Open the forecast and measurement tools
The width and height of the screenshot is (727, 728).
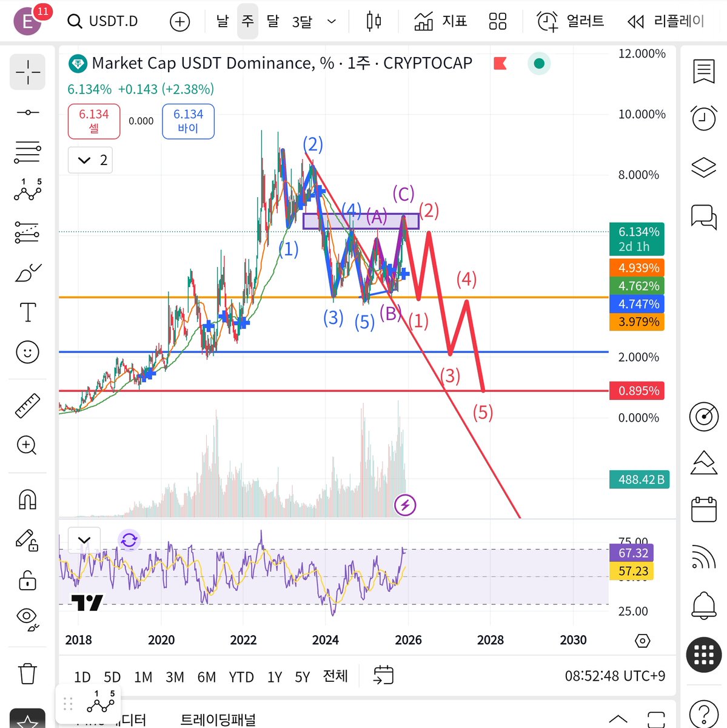[x=28, y=232]
